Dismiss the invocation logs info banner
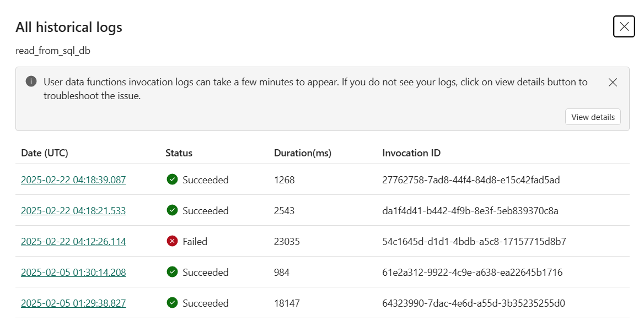 pyautogui.click(x=613, y=83)
